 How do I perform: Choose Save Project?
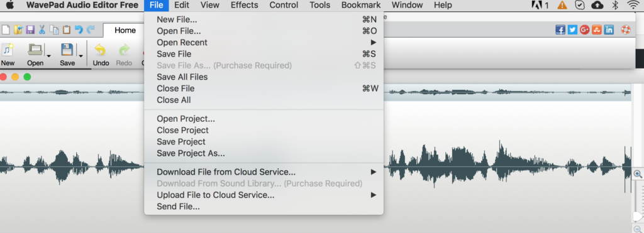(264, 142)
